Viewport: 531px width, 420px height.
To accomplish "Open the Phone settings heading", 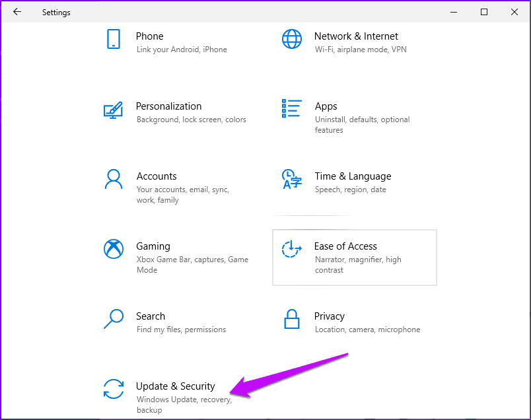I will click(150, 36).
